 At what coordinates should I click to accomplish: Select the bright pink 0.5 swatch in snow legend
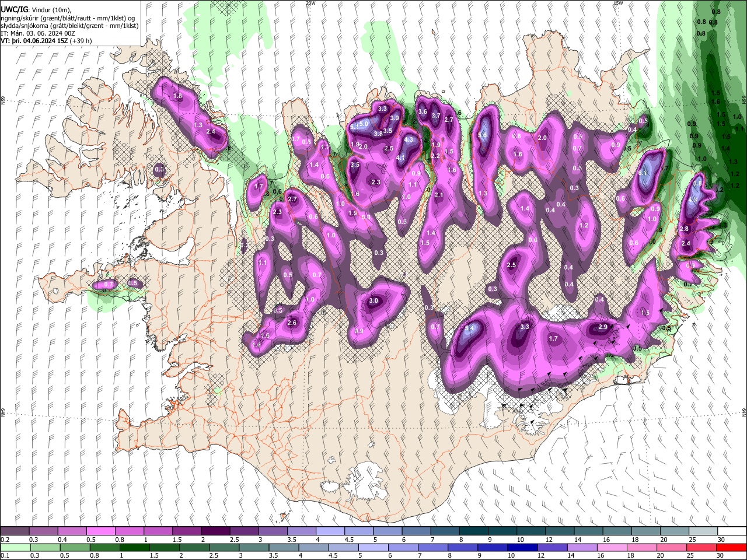(101, 531)
